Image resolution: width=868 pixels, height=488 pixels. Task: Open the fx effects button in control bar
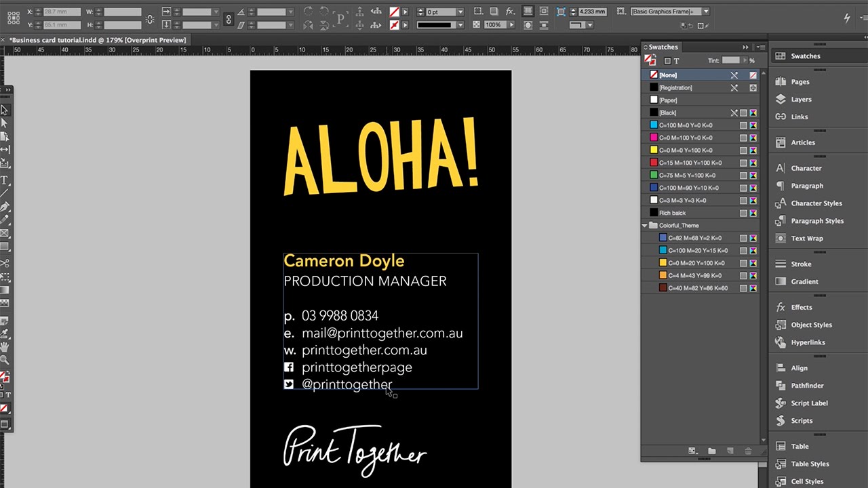coord(511,12)
